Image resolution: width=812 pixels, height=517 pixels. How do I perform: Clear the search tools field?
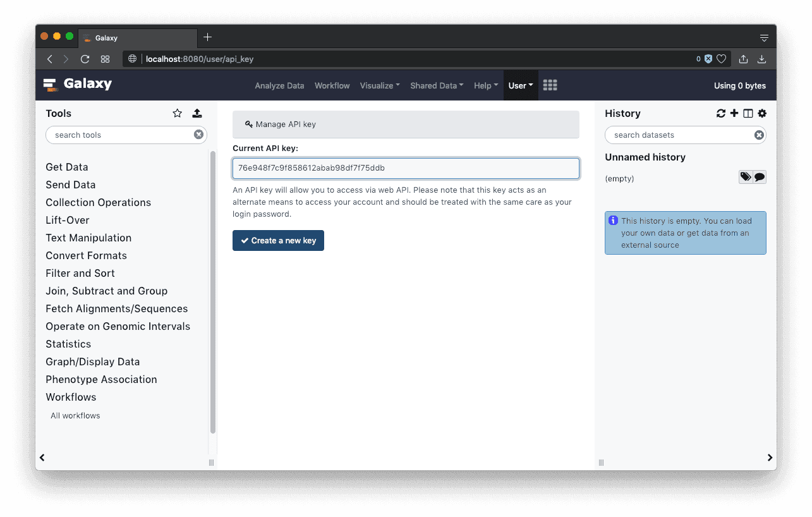[x=198, y=135]
